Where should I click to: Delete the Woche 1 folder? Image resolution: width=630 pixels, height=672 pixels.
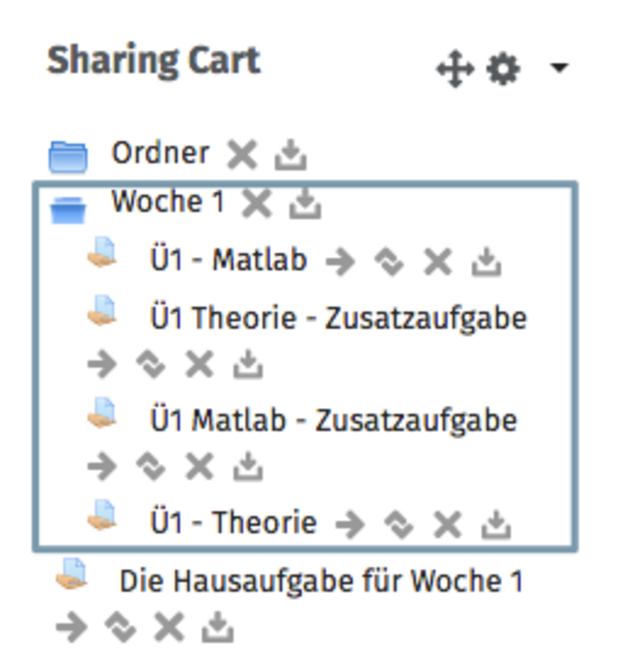point(257,204)
